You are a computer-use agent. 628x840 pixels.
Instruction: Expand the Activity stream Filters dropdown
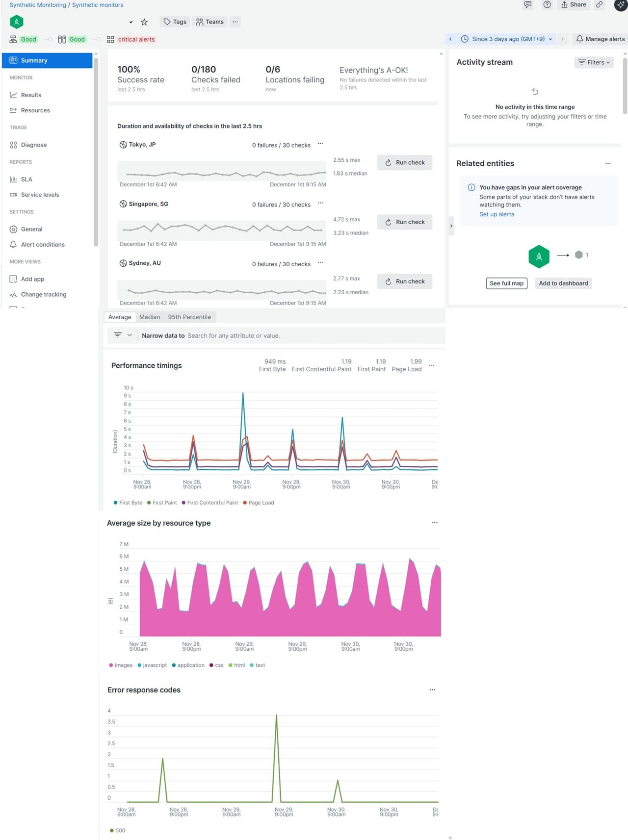[x=594, y=62]
